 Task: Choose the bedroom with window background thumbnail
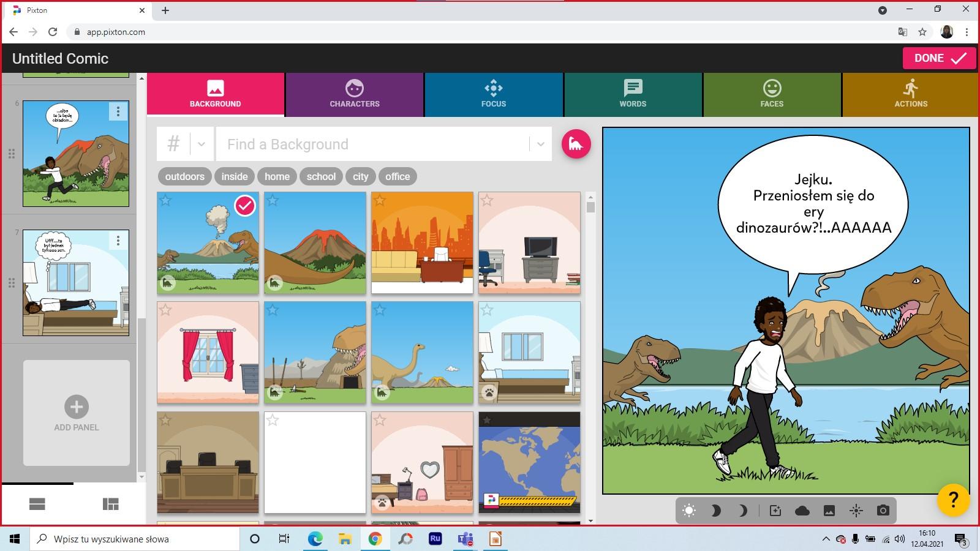529,353
